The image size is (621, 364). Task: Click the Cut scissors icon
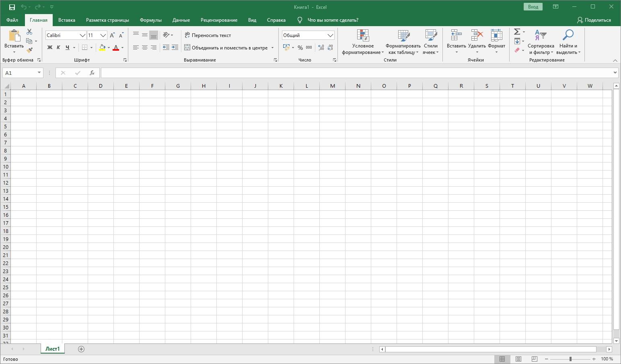click(x=29, y=32)
